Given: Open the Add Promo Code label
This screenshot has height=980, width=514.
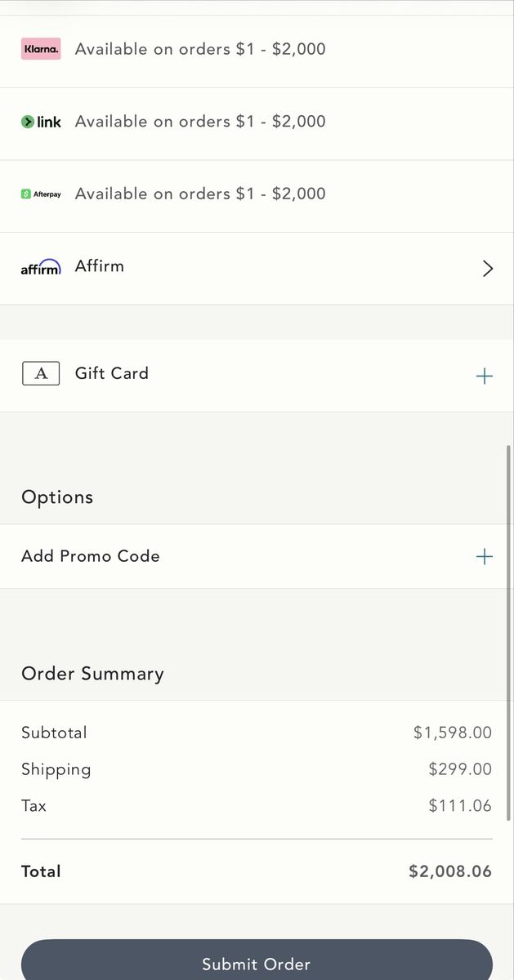Looking at the screenshot, I should tap(91, 556).
